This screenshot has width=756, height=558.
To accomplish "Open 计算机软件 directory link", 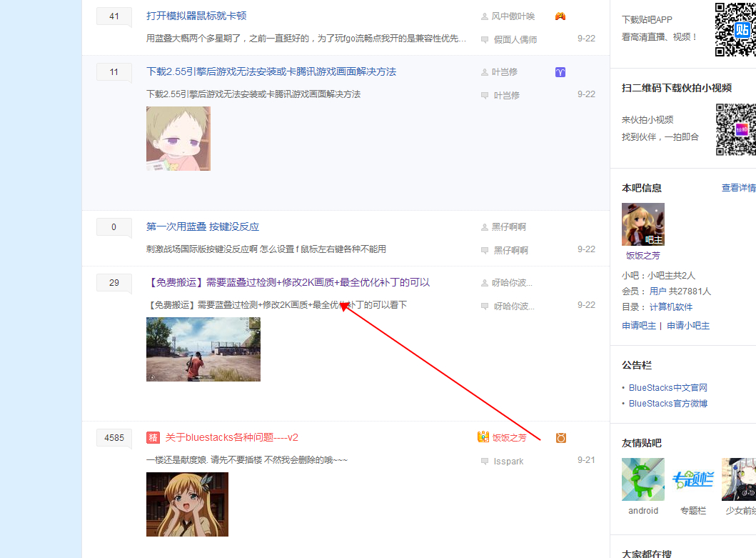I will click(670, 307).
